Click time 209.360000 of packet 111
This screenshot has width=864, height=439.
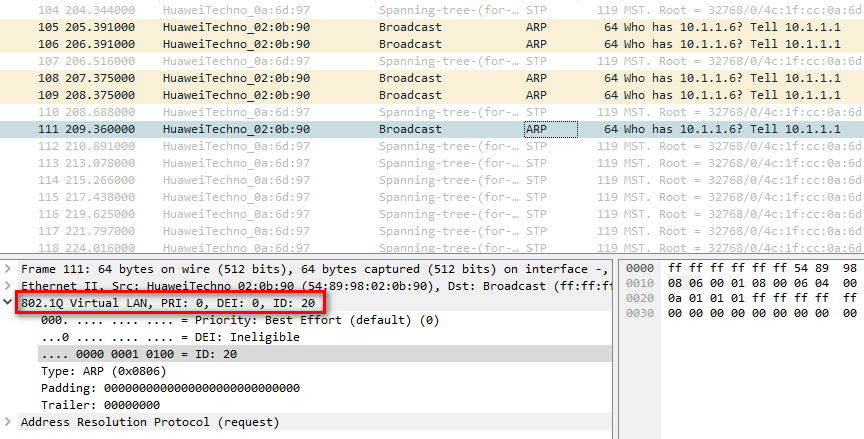pyautogui.click(x=100, y=129)
